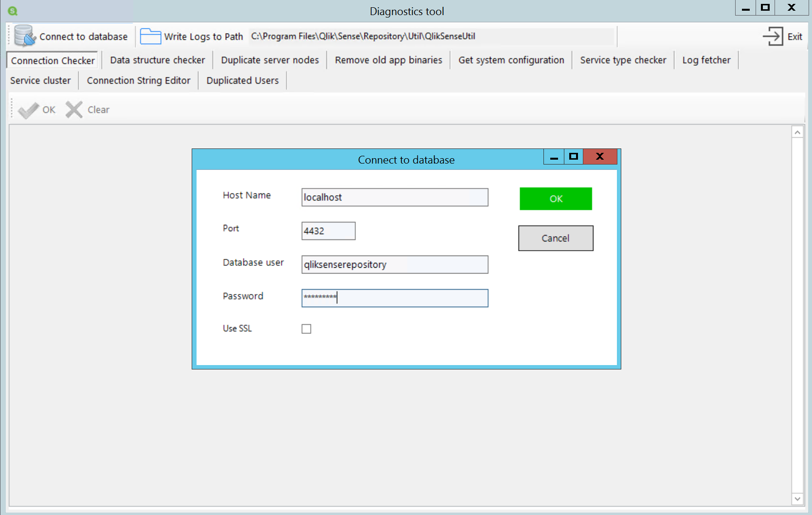Viewport: 812px width, 515px height.
Task: Open the Service type checker tab
Action: pyautogui.click(x=623, y=60)
